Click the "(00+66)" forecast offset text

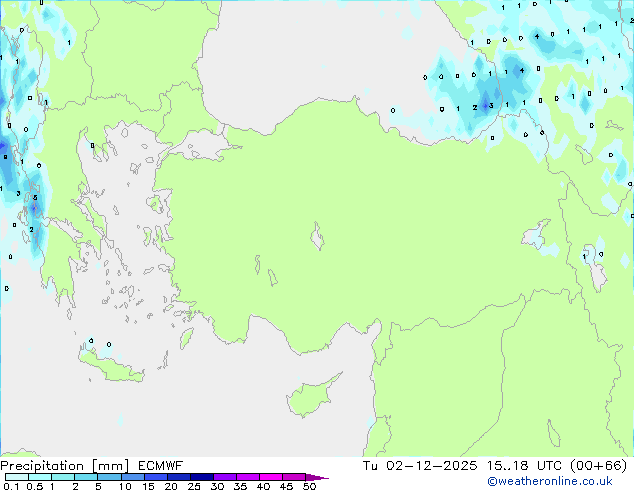point(598,465)
